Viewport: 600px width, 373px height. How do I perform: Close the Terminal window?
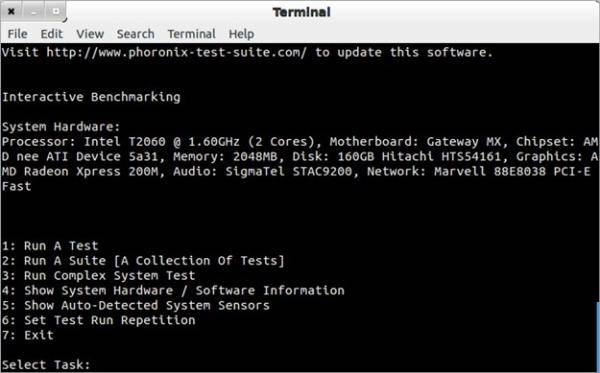tap(11, 11)
